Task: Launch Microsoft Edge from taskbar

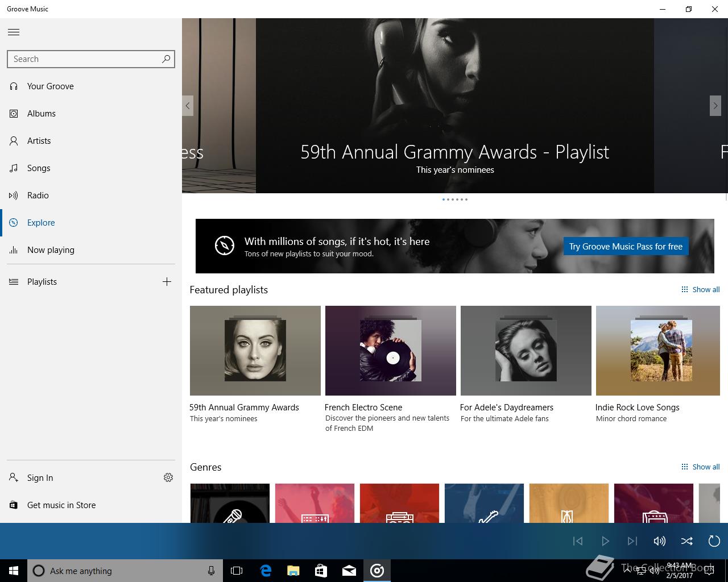Action: pyautogui.click(x=266, y=571)
